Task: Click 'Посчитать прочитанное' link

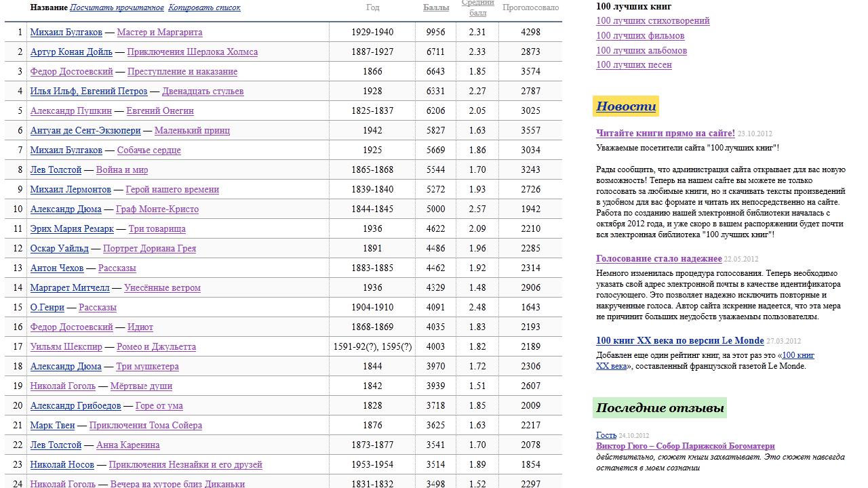Action: point(117,7)
